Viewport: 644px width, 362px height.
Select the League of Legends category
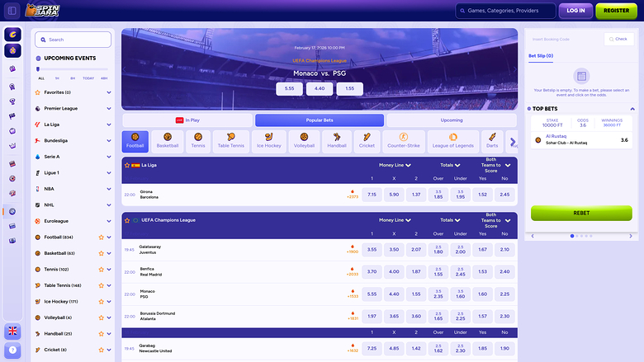click(452, 141)
